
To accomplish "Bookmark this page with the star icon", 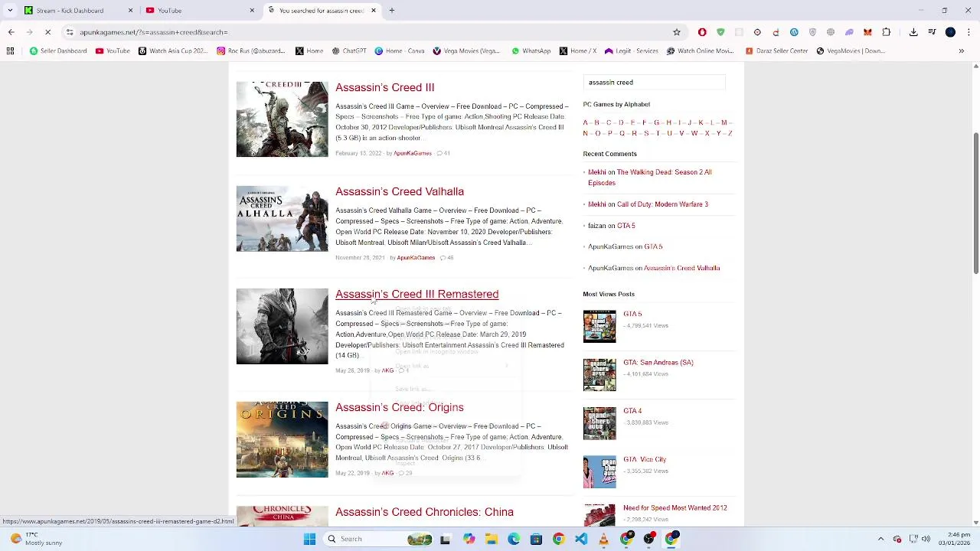I will 677,32.
